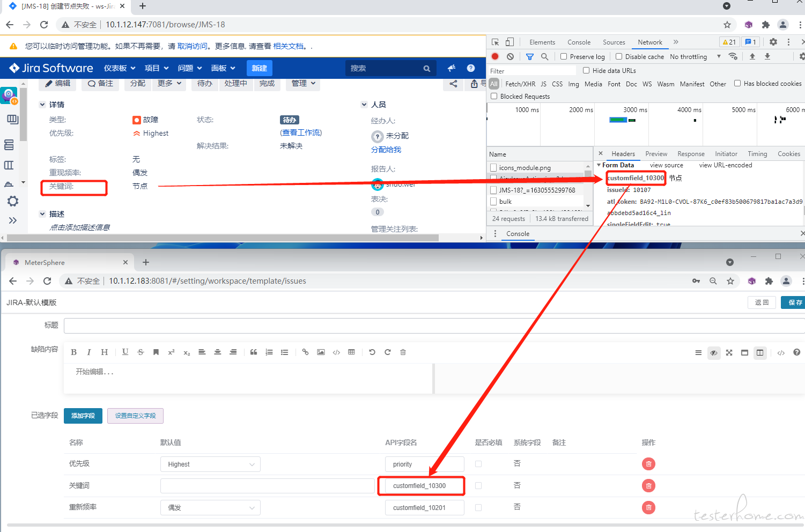Apply underline in the markdown editor
This screenshot has height=532, width=805.
[x=125, y=352]
